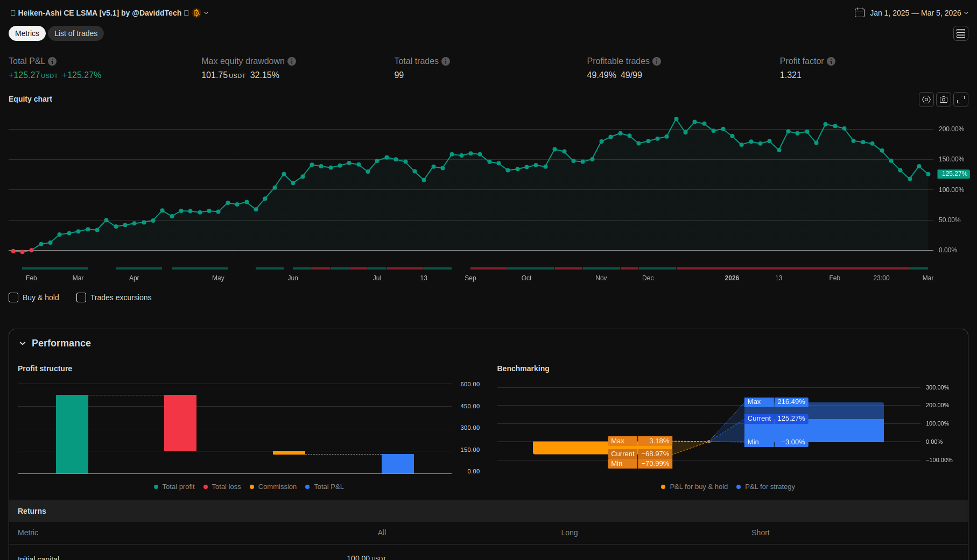
Task: Click info icon beside Max equity drawdown
Action: (292, 61)
